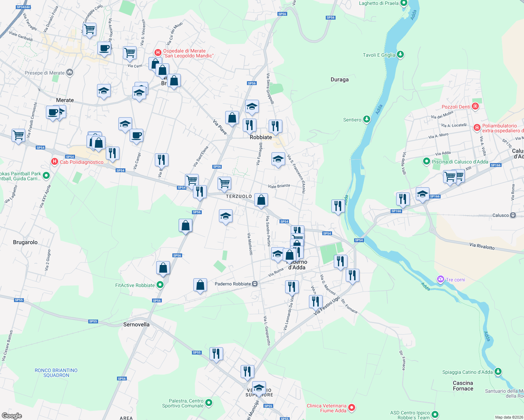Click the supermarket cart icon near Via Cerri
The height and width of the screenshot is (420, 524).
130,53
